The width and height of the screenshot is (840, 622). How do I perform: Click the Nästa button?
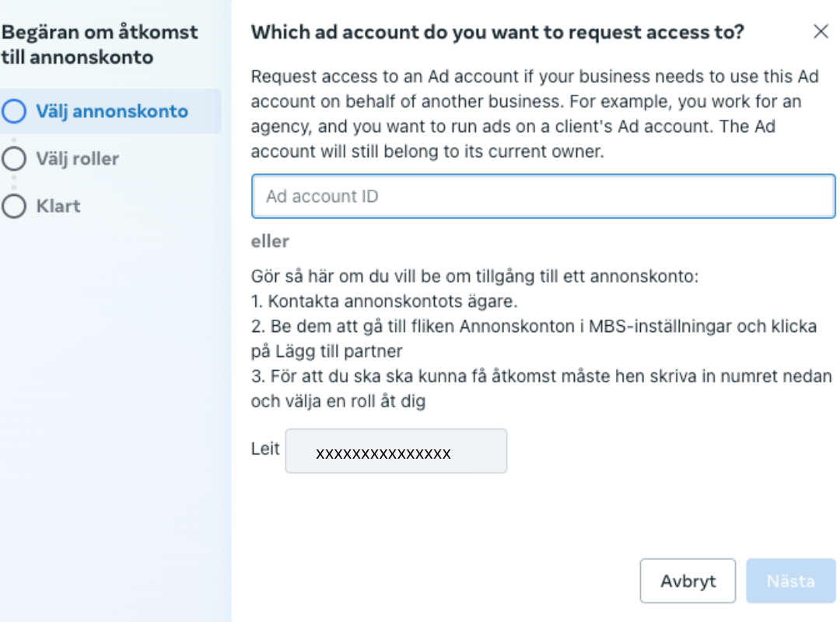pos(790,581)
